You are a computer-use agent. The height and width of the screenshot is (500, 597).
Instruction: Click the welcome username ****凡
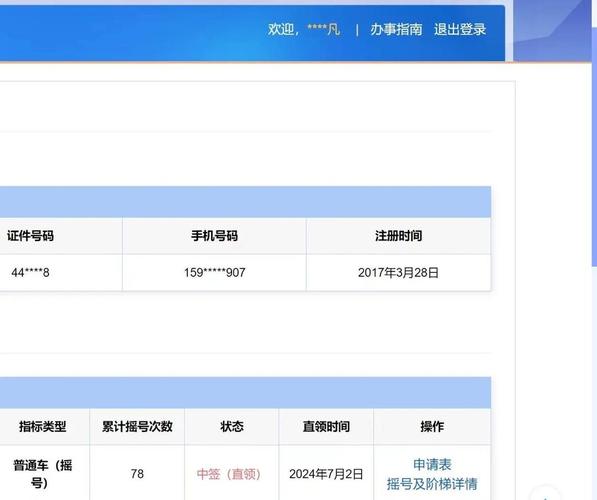tap(323, 29)
